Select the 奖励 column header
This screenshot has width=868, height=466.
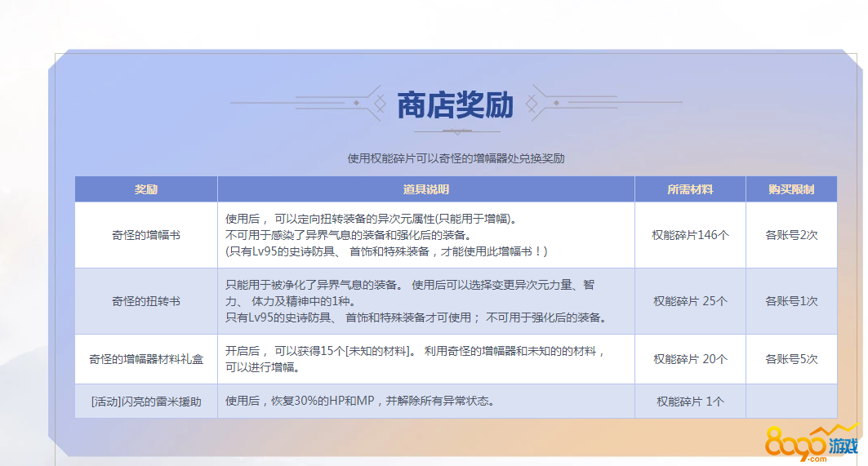pyautogui.click(x=146, y=189)
